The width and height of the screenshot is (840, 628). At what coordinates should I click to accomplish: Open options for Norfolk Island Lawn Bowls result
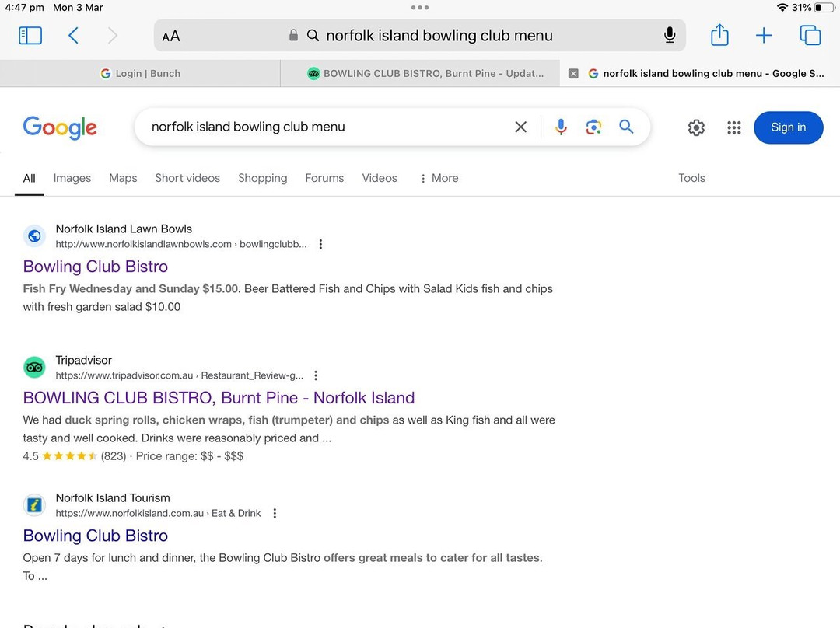pyautogui.click(x=320, y=244)
